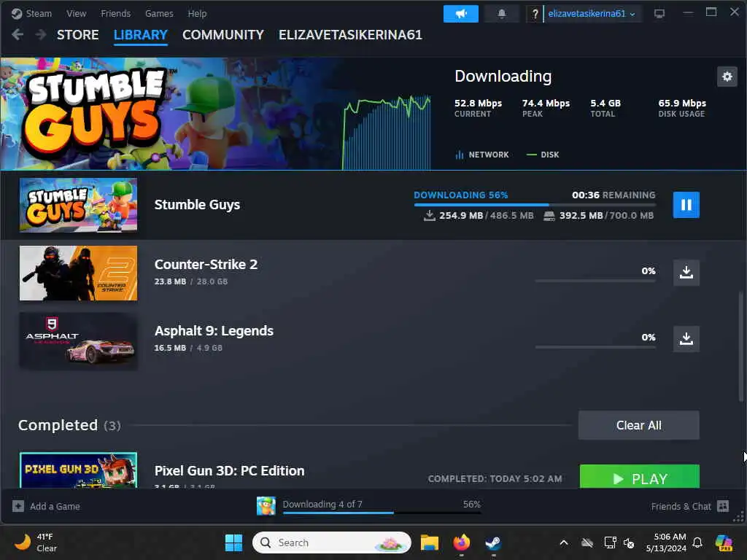Open Friends & Chat grid icon
The height and width of the screenshot is (560, 747).
pos(723,506)
